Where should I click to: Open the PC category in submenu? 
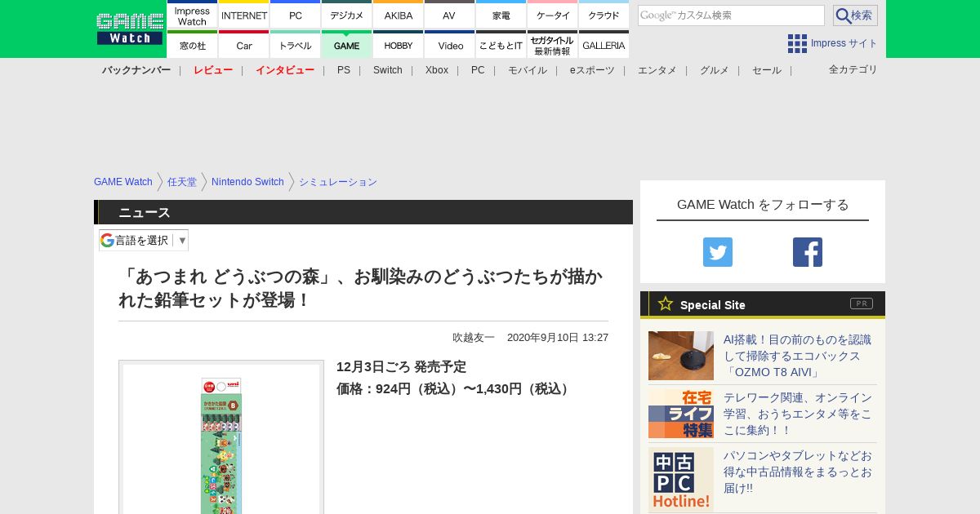[478, 70]
